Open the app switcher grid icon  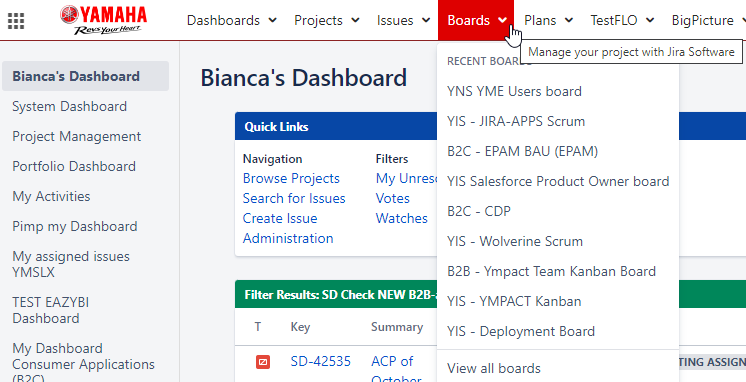16,20
